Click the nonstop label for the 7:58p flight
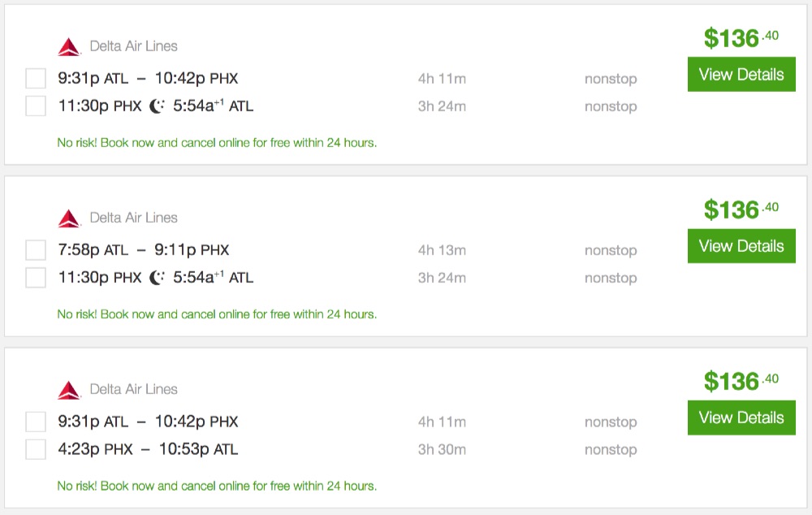 click(x=610, y=250)
